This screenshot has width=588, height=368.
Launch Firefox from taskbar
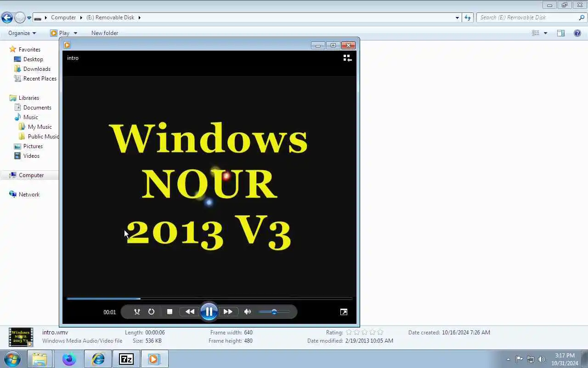point(69,359)
